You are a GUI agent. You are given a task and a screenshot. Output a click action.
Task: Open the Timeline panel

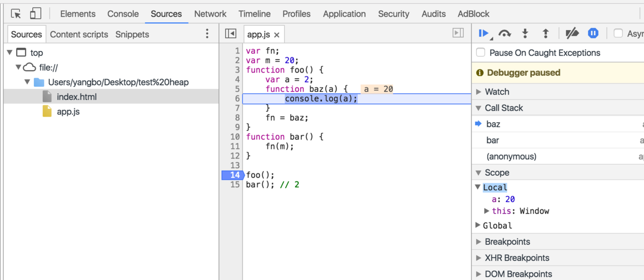254,14
